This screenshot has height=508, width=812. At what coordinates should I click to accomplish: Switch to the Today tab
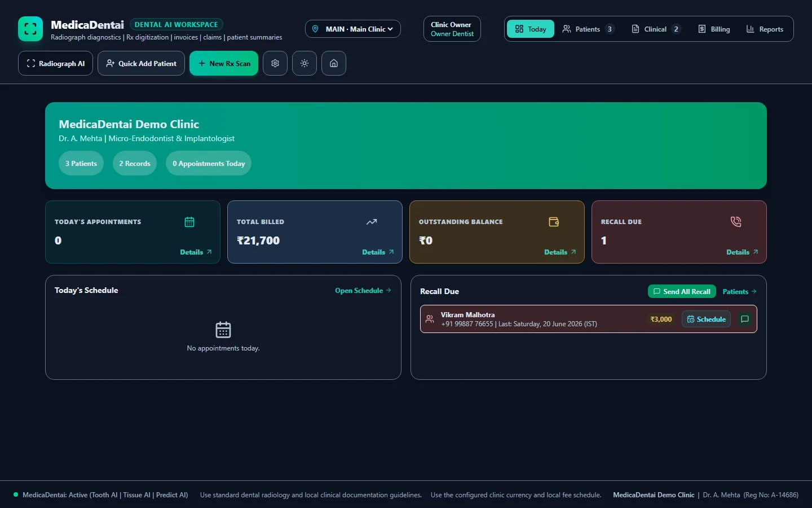click(x=531, y=29)
